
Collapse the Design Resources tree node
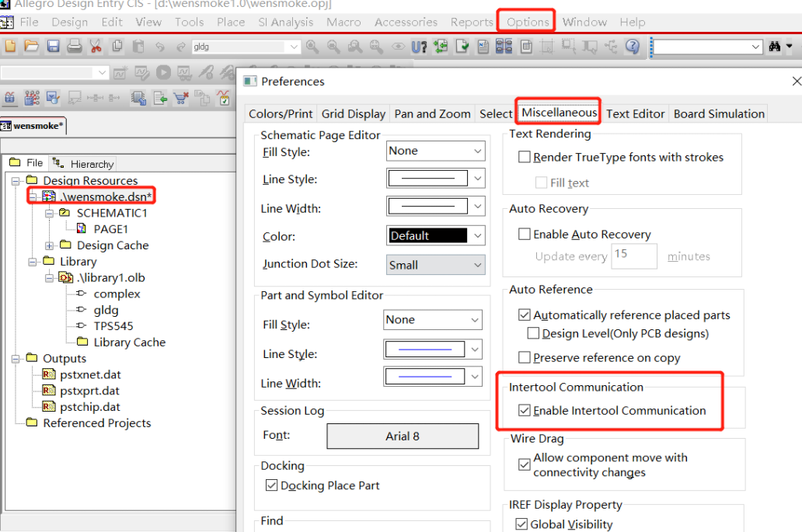coord(16,181)
